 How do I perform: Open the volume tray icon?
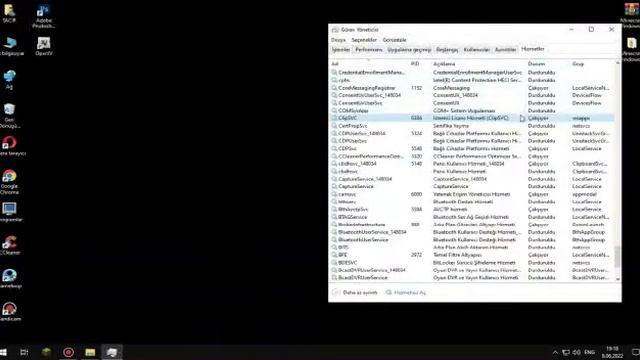tap(576, 352)
